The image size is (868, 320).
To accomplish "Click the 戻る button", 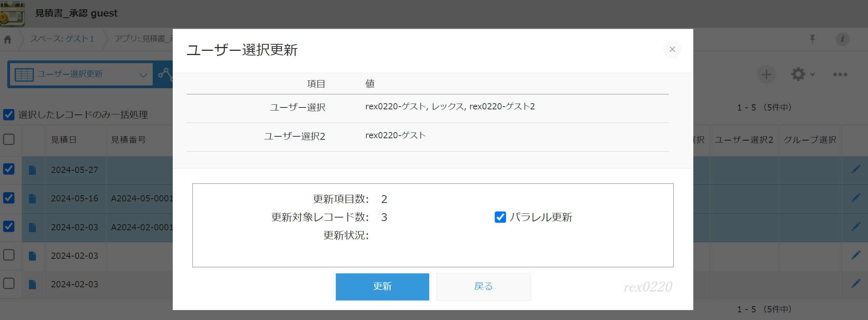I will 484,286.
